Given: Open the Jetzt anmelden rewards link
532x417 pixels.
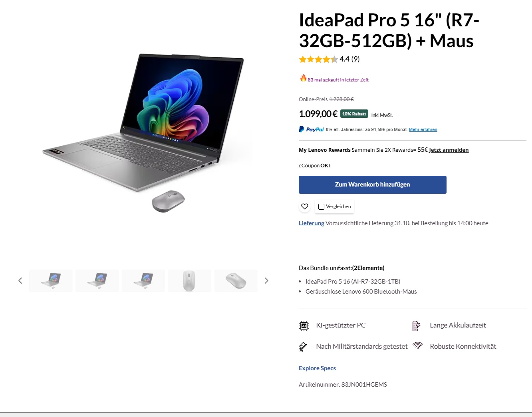Looking at the screenshot, I should coord(449,150).
